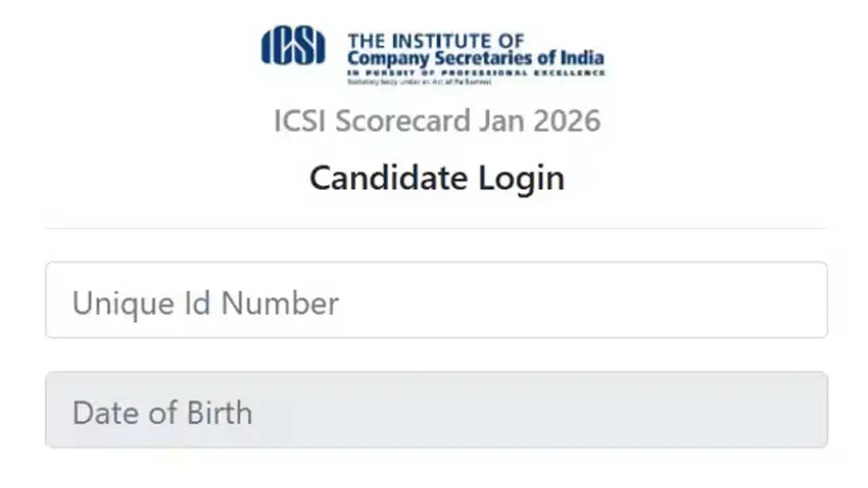Click the word 'ICSI' in scorecard title

coord(300,121)
